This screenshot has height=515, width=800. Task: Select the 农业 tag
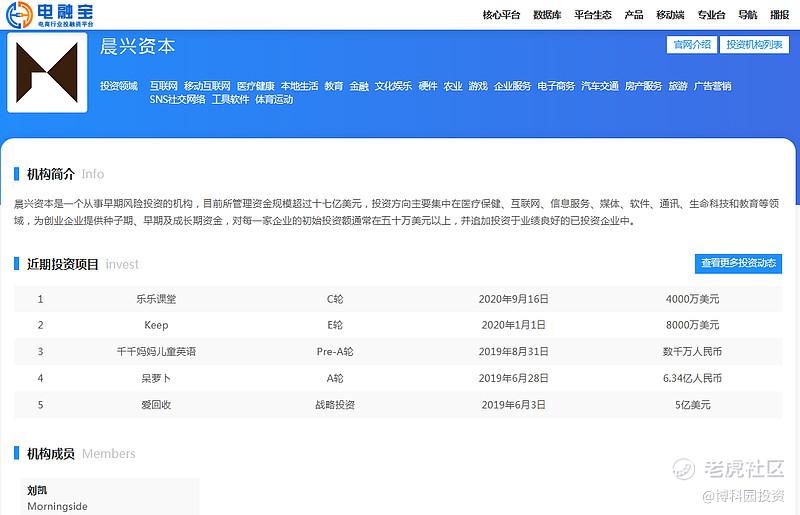coord(453,86)
